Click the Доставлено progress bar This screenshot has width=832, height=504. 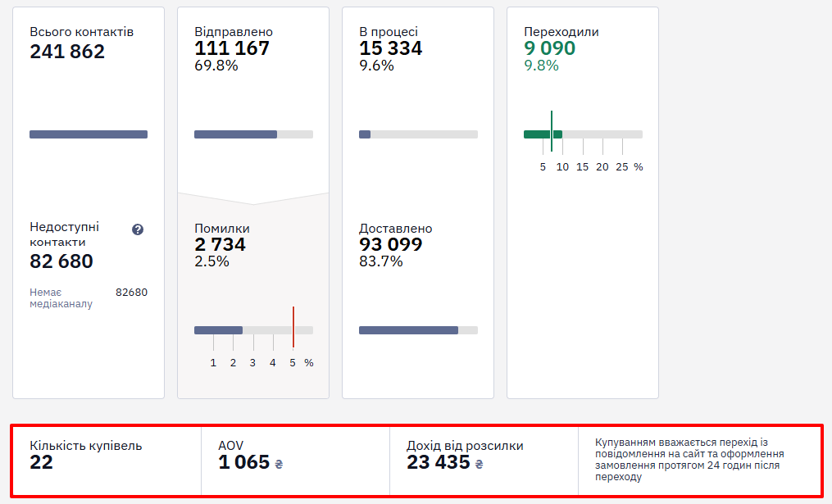418,330
